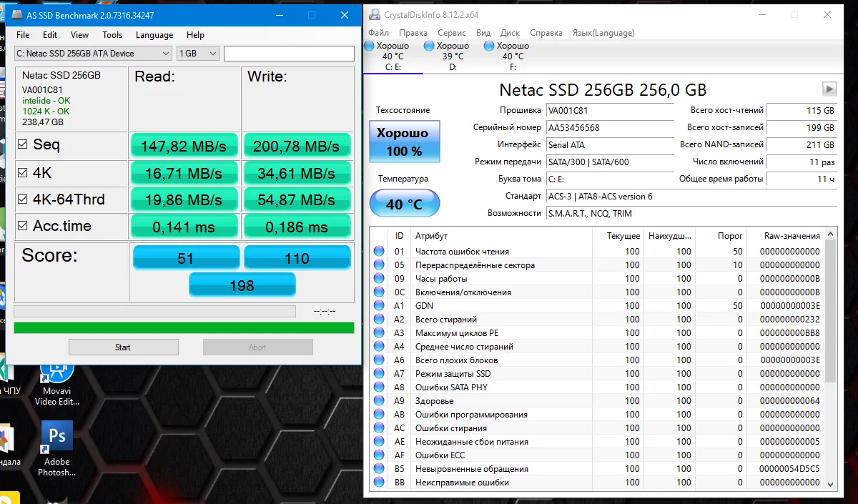Click status icon for attribute A8 row
This screenshot has width=858, height=504.
(x=379, y=387)
